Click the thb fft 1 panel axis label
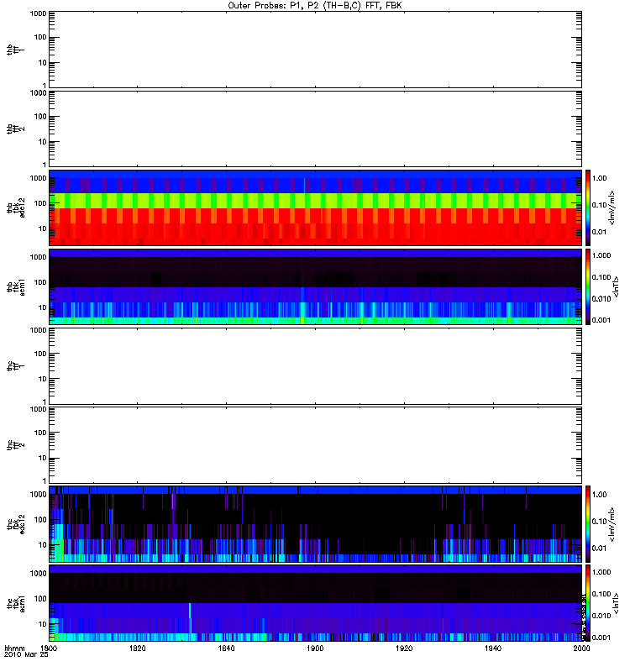 tap(15, 50)
